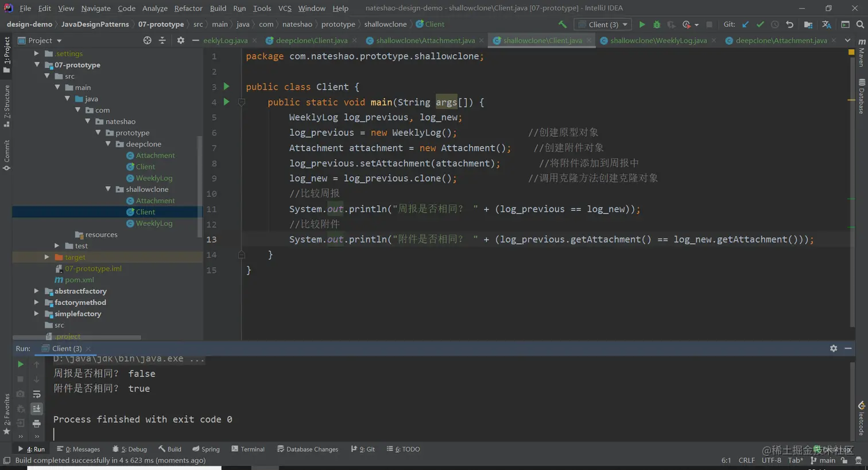This screenshot has height=470, width=868.
Task: Open the Refactor menu
Action: pyautogui.click(x=188, y=8)
